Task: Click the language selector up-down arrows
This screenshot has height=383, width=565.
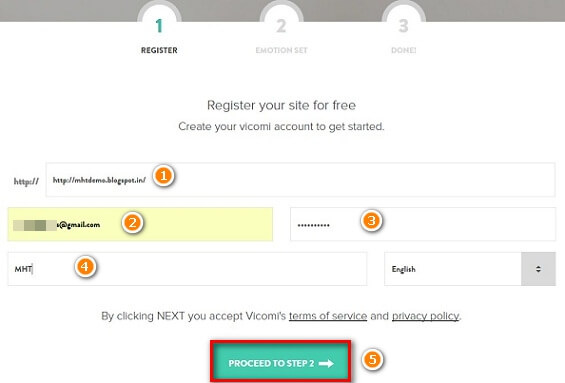Action: [x=538, y=269]
